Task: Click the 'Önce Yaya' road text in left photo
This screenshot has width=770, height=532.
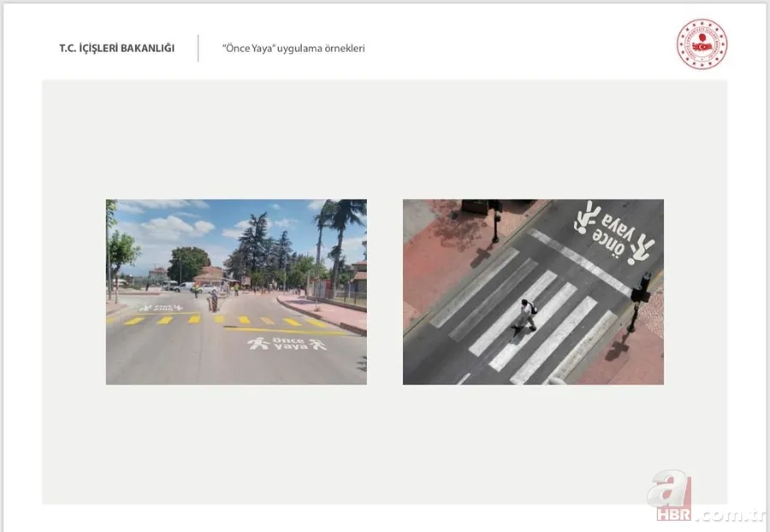Action: [287, 343]
